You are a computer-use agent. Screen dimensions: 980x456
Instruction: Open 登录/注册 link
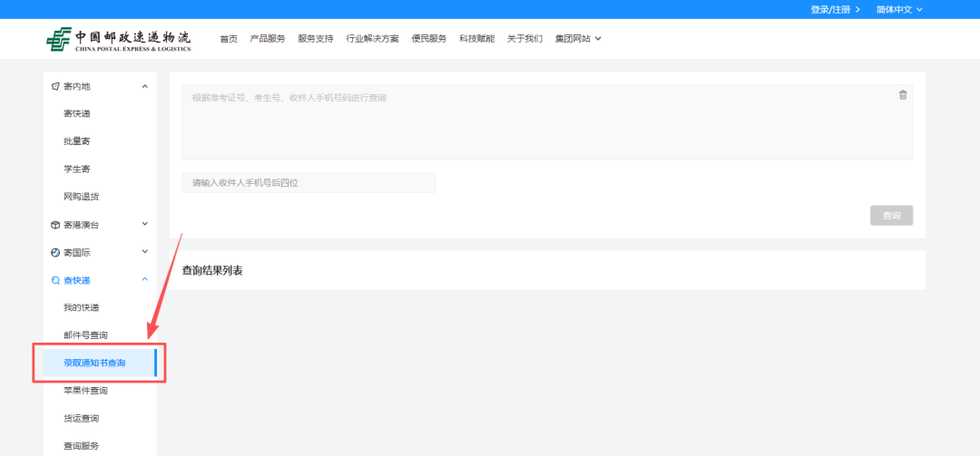(x=835, y=9)
